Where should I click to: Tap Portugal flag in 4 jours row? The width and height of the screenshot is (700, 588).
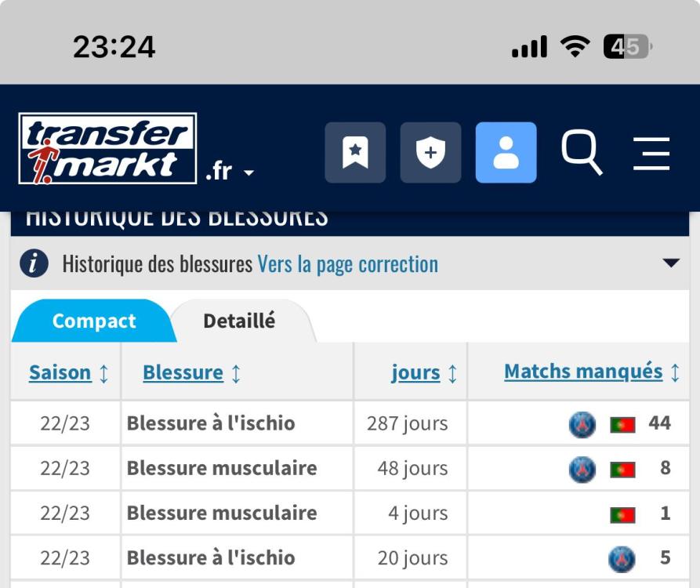click(x=622, y=515)
